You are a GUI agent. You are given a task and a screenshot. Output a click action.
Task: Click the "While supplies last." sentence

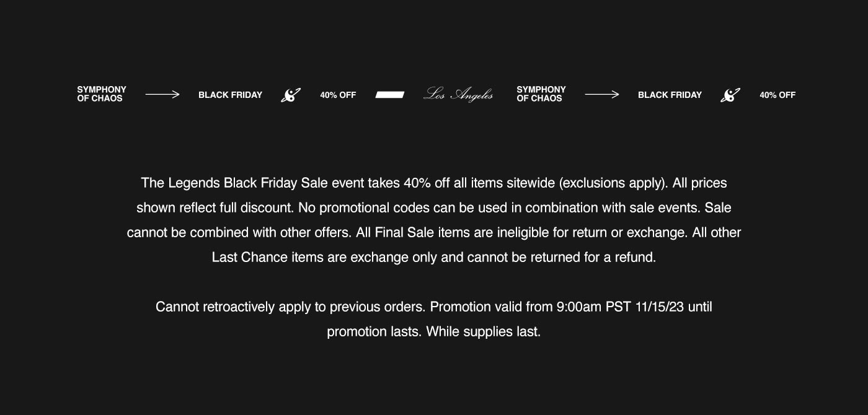[484, 332]
